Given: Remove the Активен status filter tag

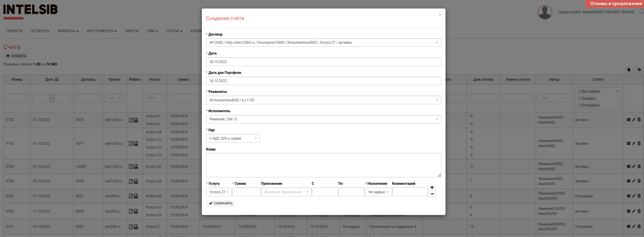Looking at the screenshot, I should coord(580,99).
